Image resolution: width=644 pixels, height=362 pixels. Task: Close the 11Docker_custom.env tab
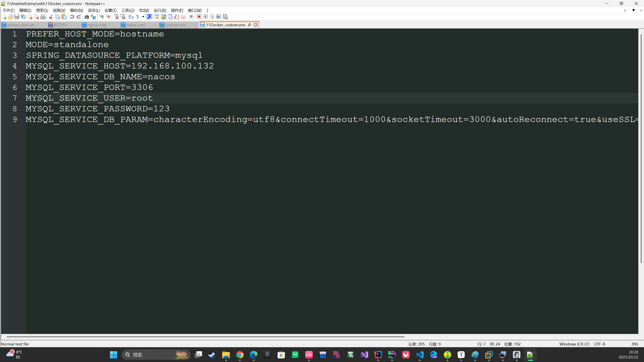(255, 25)
